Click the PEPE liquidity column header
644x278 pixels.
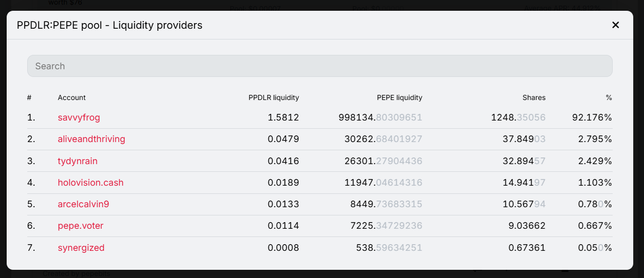(x=400, y=97)
